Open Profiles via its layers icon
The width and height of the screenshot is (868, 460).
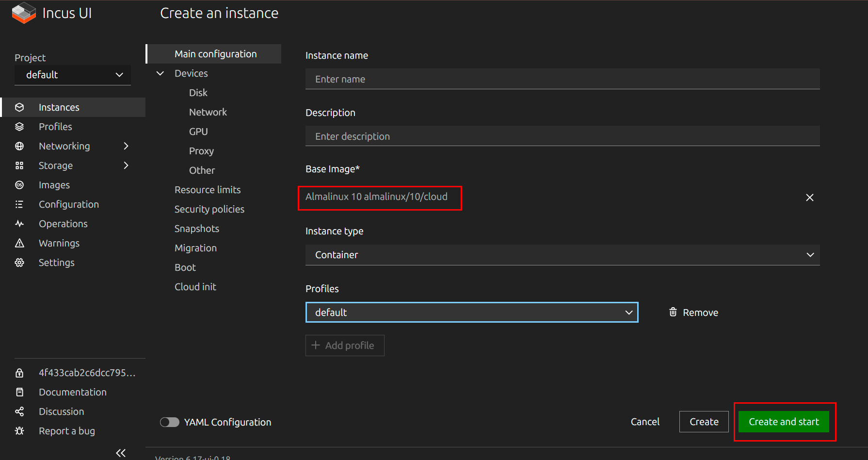(x=19, y=127)
